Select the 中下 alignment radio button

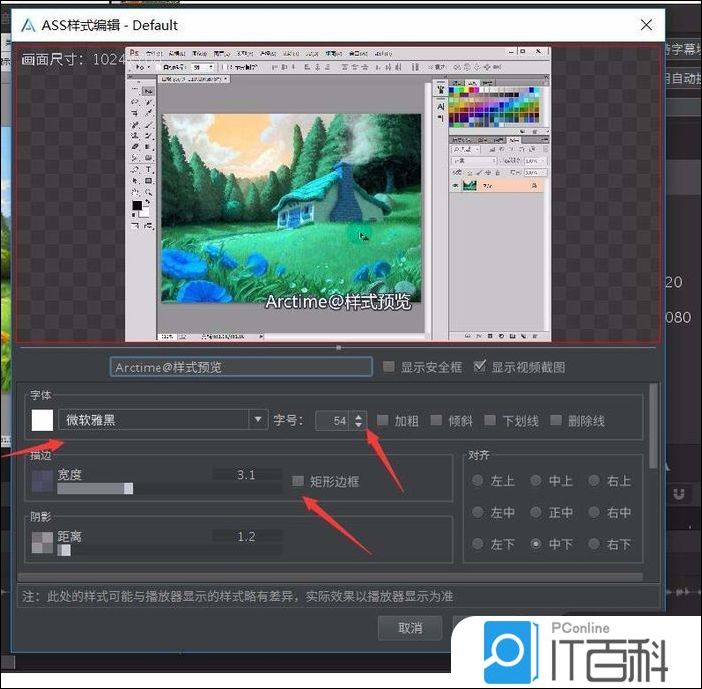[536, 544]
